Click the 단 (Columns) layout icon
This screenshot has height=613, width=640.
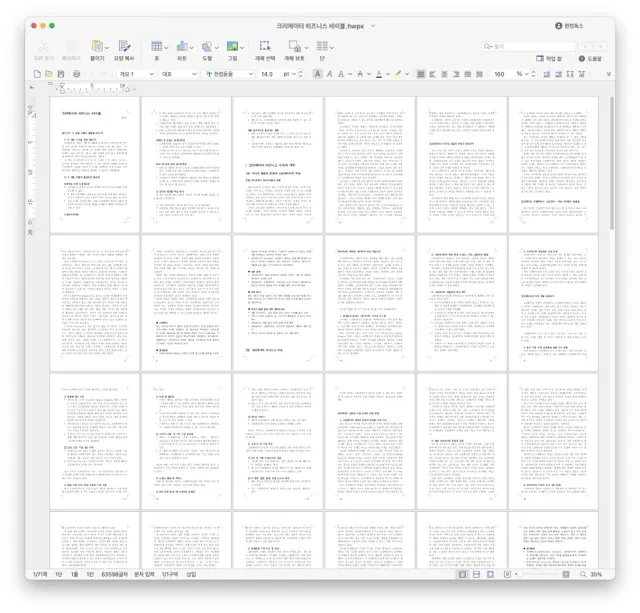[322, 46]
